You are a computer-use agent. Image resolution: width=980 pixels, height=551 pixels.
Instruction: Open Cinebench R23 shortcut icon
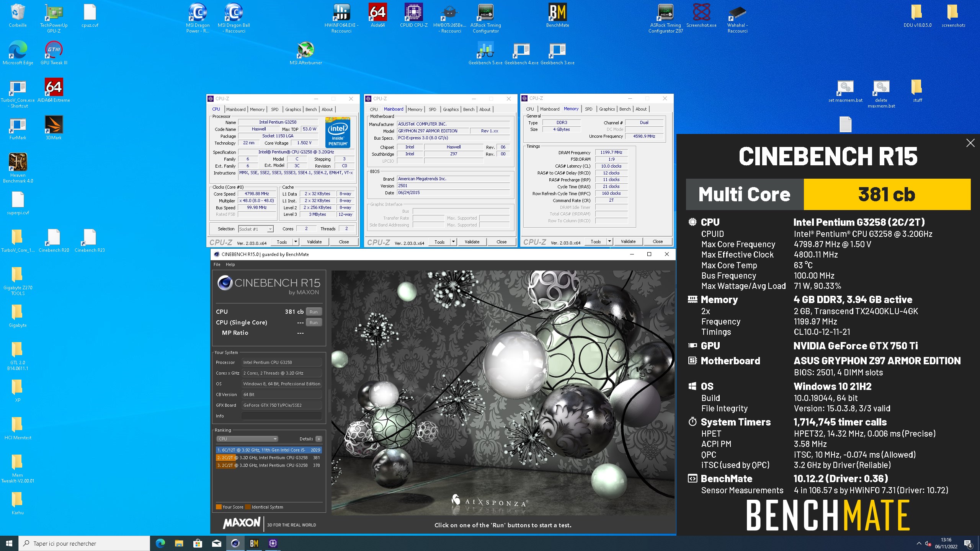[90, 241]
